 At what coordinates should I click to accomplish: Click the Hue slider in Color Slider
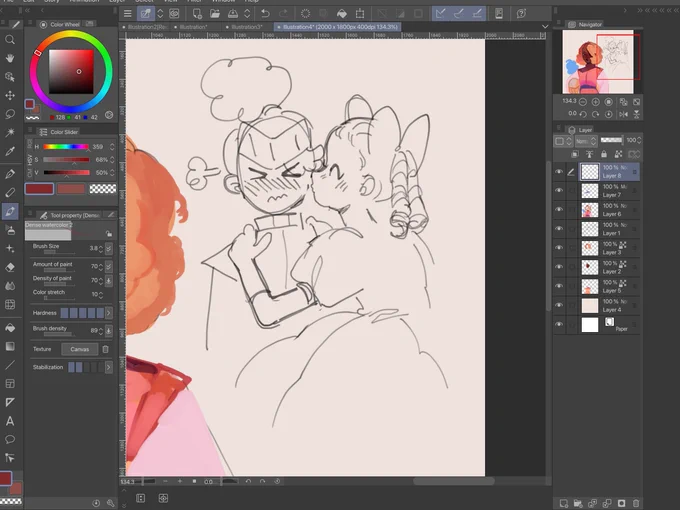tap(66, 147)
